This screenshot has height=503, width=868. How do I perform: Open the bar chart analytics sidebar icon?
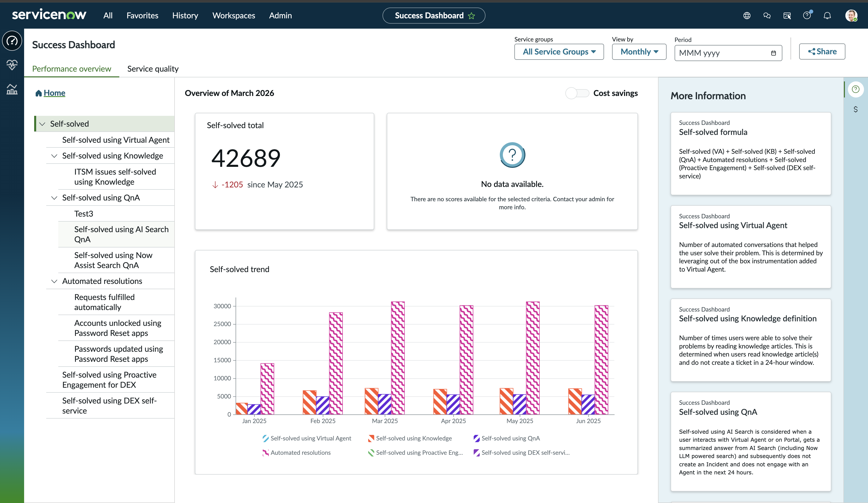pyautogui.click(x=12, y=89)
